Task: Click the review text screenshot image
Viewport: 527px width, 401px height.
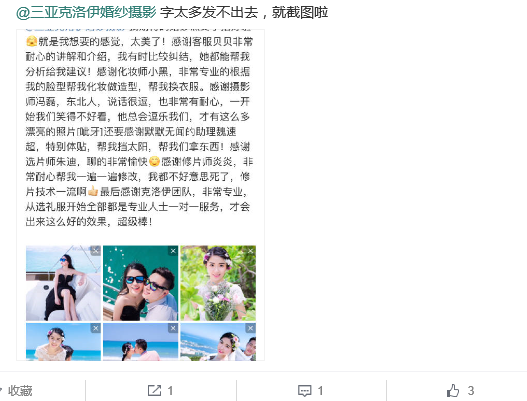Action: pos(140,195)
